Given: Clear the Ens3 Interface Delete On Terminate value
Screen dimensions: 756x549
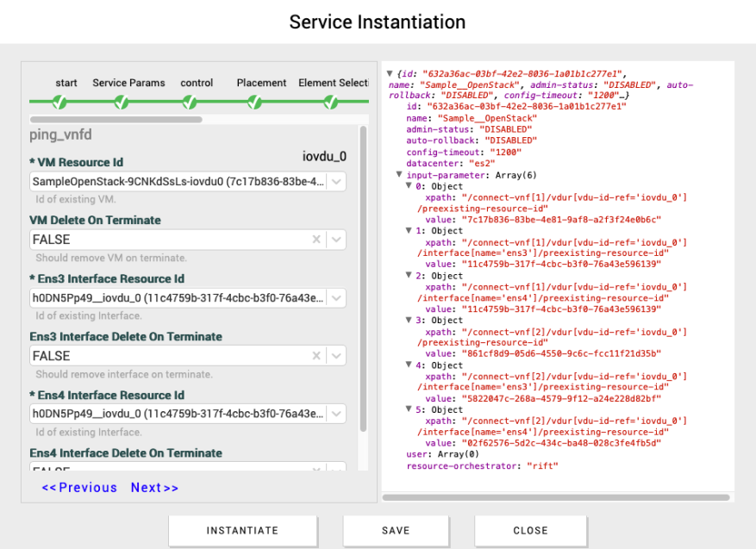Looking at the screenshot, I should pos(316,356).
